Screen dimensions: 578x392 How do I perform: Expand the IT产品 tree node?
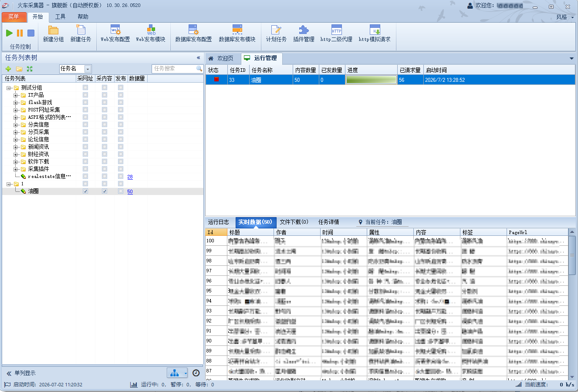(x=16, y=95)
